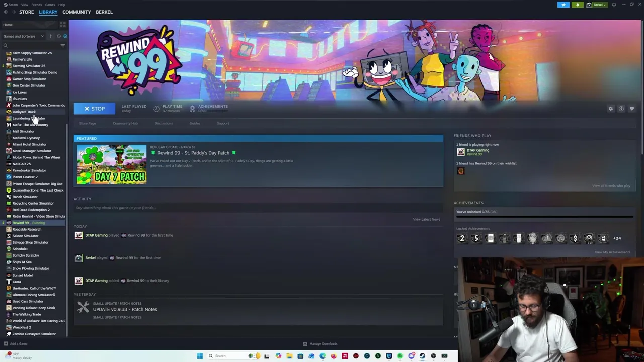Click Add a Game plus icon

(6, 344)
